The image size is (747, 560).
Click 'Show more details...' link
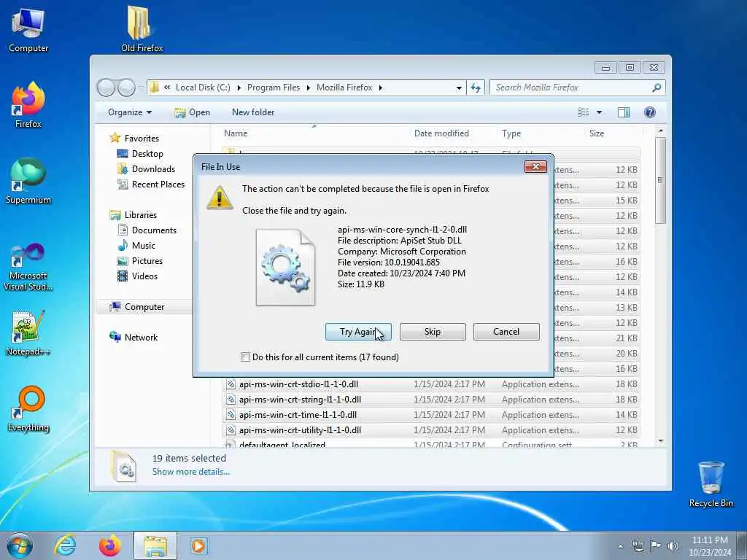[x=190, y=472]
